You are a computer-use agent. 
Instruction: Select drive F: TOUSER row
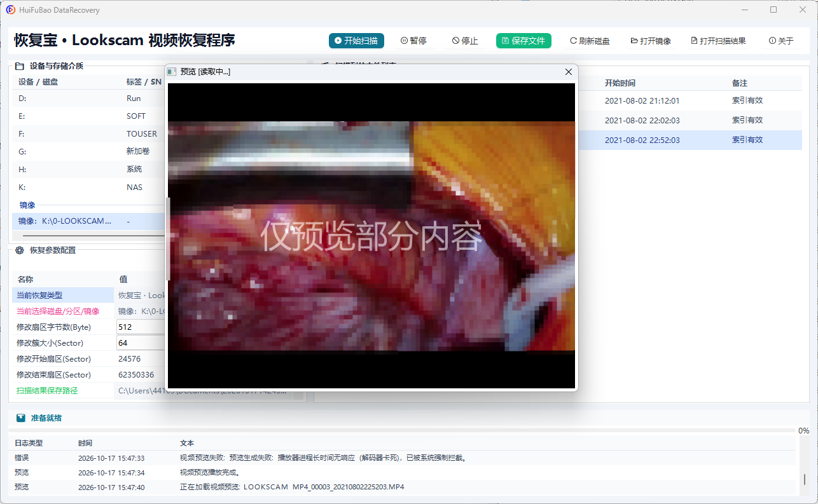[88, 134]
